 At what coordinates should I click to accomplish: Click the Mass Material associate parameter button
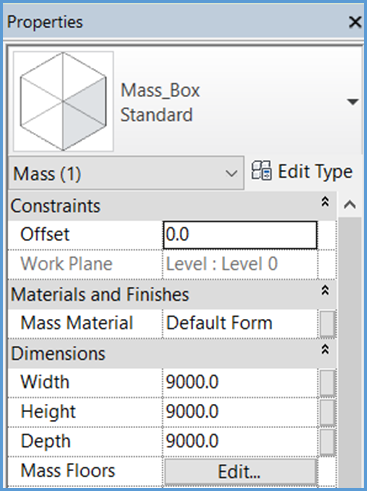click(327, 324)
